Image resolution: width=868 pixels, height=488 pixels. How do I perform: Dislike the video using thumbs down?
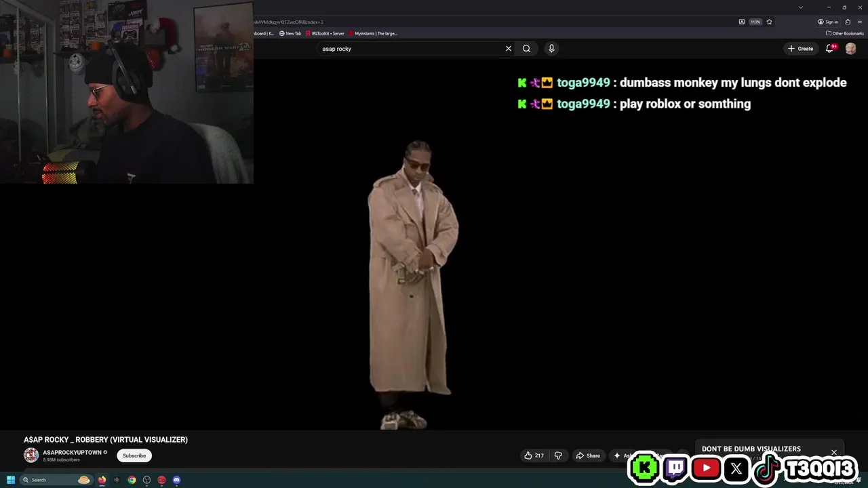click(559, 455)
